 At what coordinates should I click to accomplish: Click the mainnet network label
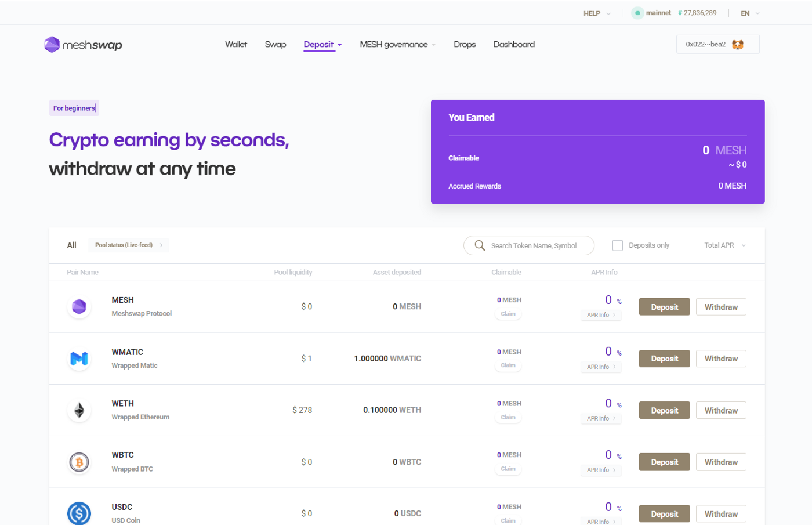658,13
